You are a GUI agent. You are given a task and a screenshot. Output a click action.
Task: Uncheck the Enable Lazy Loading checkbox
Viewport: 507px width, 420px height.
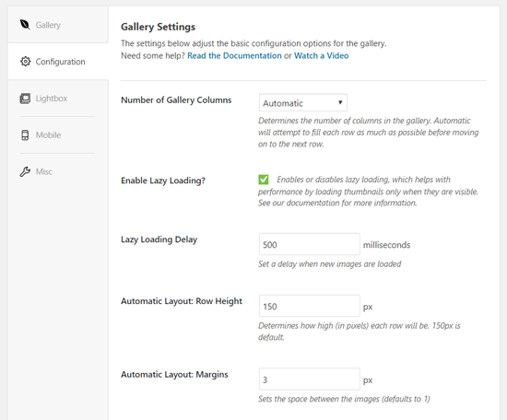pyautogui.click(x=264, y=180)
